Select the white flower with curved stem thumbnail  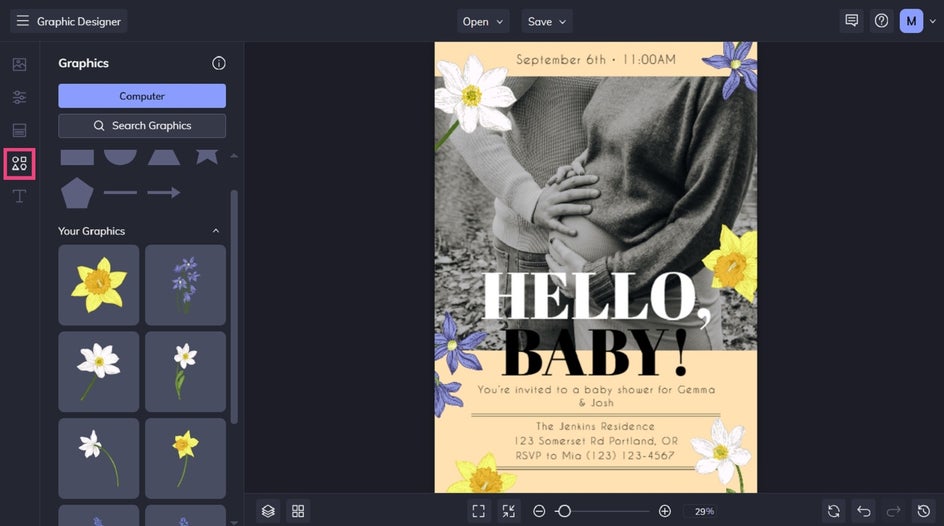click(x=99, y=458)
